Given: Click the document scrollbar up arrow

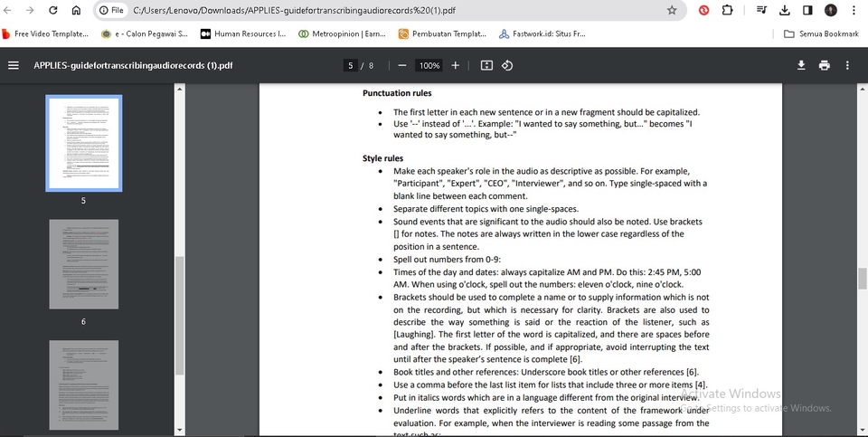Looking at the screenshot, I should tap(863, 88).
